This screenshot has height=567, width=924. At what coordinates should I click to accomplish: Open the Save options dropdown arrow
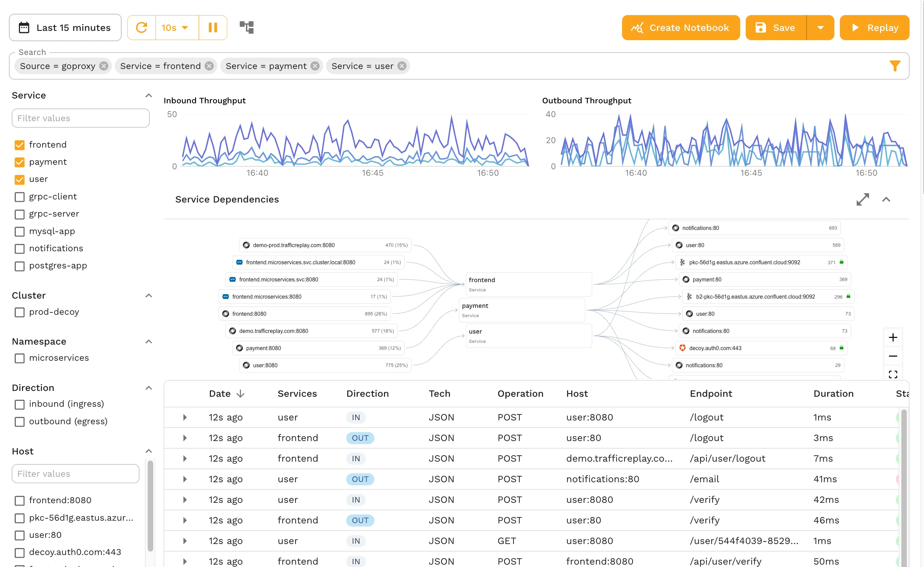821,27
